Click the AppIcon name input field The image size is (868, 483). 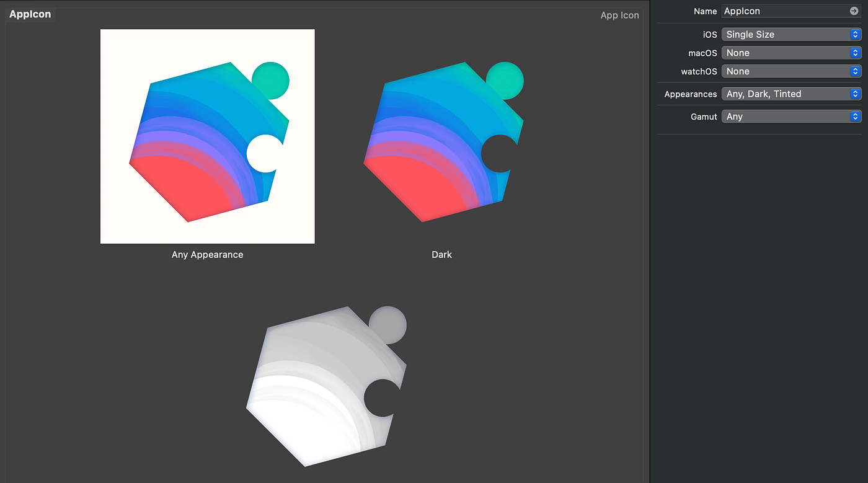(781, 11)
